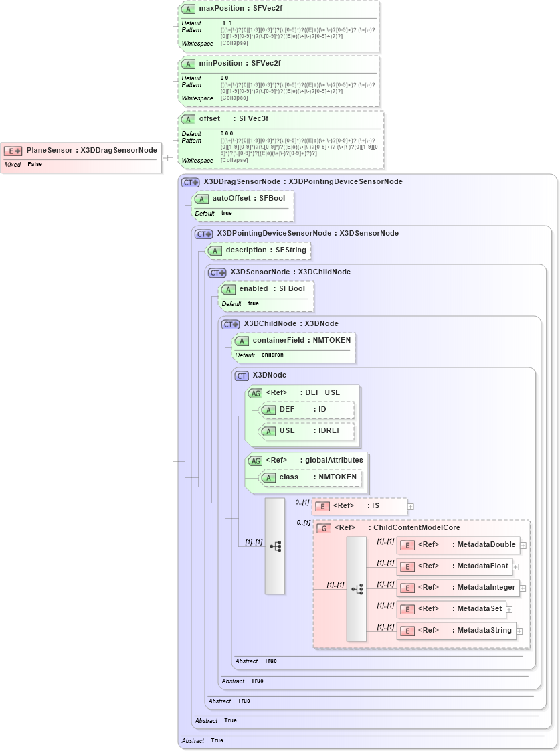The height and width of the screenshot is (751, 560).
Task: Click the maxPosition default value '-1 -1'
Action: [226, 23]
